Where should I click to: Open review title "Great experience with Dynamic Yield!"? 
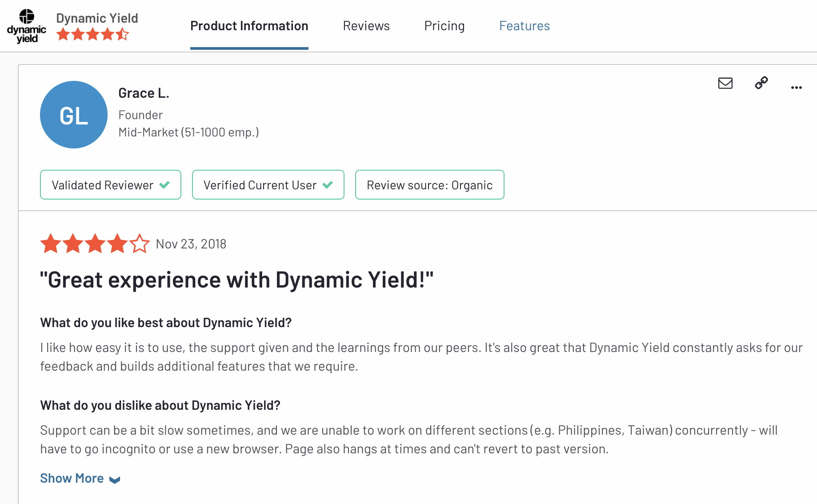pyautogui.click(x=236, y=280)
